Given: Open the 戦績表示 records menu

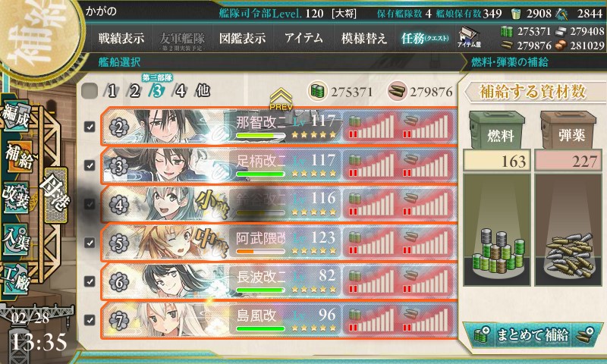Looking at the screenshot, I should [x=121, y=38].
